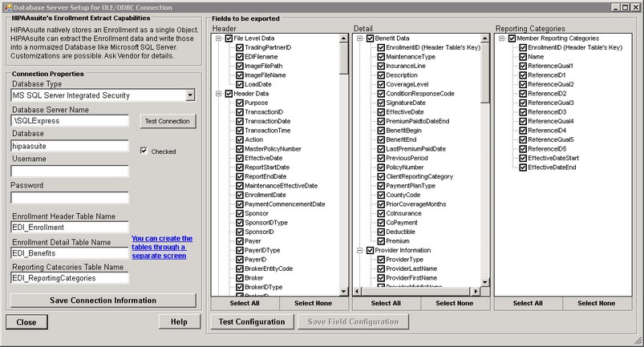This screenshot has height=347, width=644.
Task: Select None under the Header list
Action: [314, 303]
